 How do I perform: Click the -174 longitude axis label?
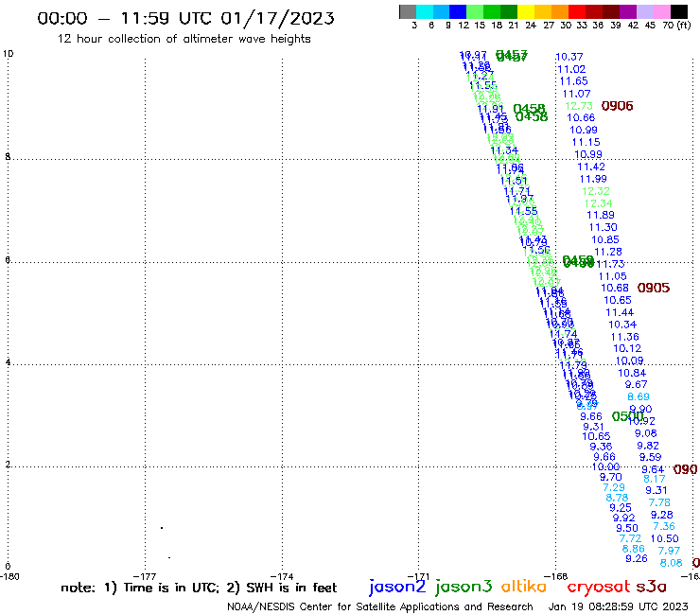(282, 576)
